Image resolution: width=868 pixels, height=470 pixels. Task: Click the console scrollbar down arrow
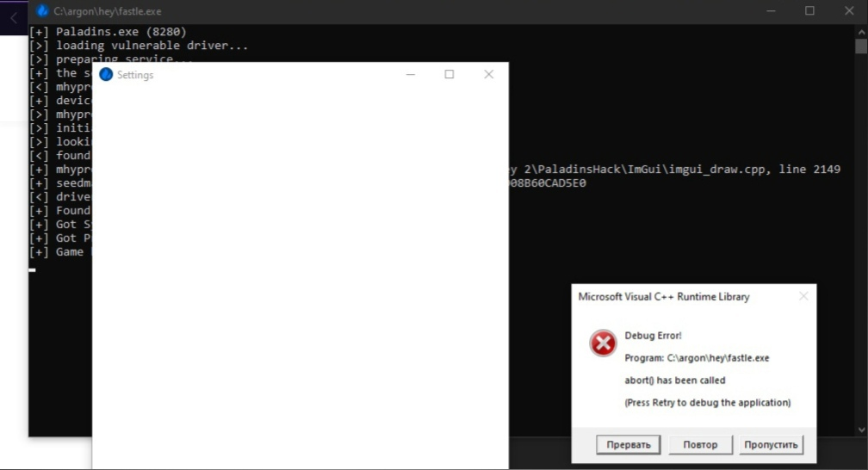click(x=860, y=430)
